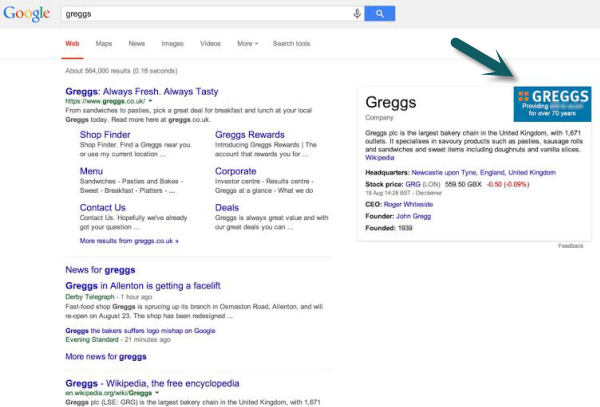The height and width of the screenshot is (407, 600).
Task: Open the Corporate sitelink
Action: pyautogui.click(x=235, y=171)
